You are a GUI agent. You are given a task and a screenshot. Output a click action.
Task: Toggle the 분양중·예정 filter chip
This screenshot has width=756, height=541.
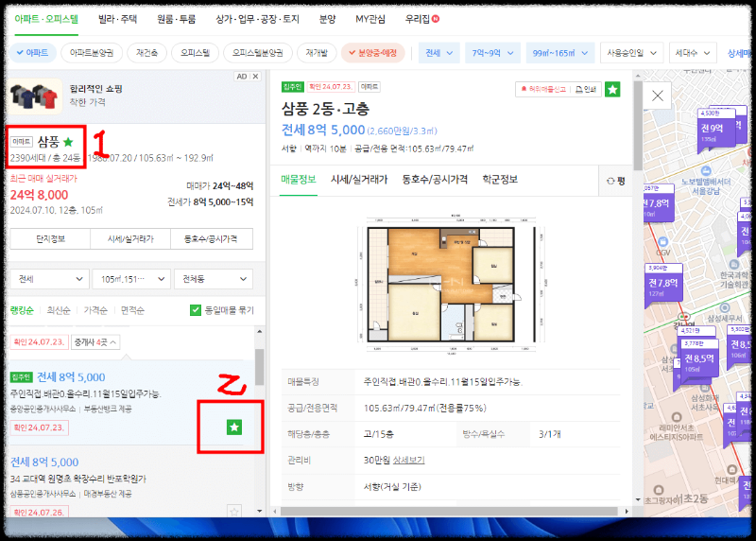tap(372, 53)
